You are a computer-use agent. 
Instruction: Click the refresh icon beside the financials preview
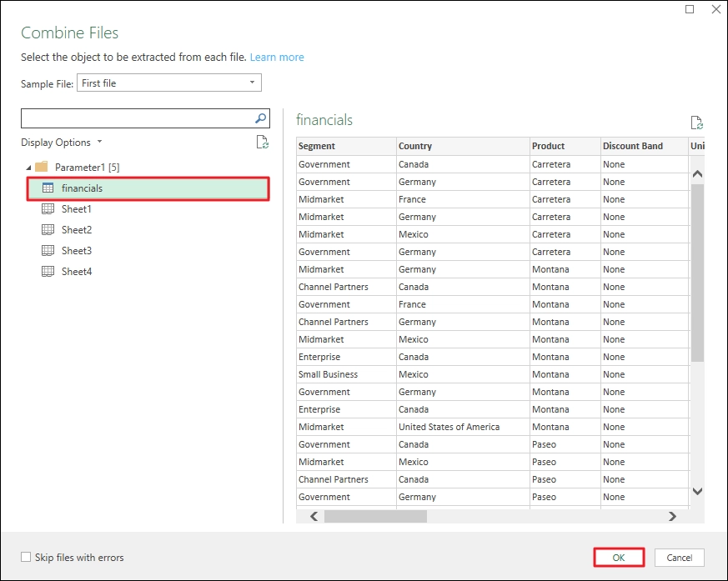[x=697, y=122]
